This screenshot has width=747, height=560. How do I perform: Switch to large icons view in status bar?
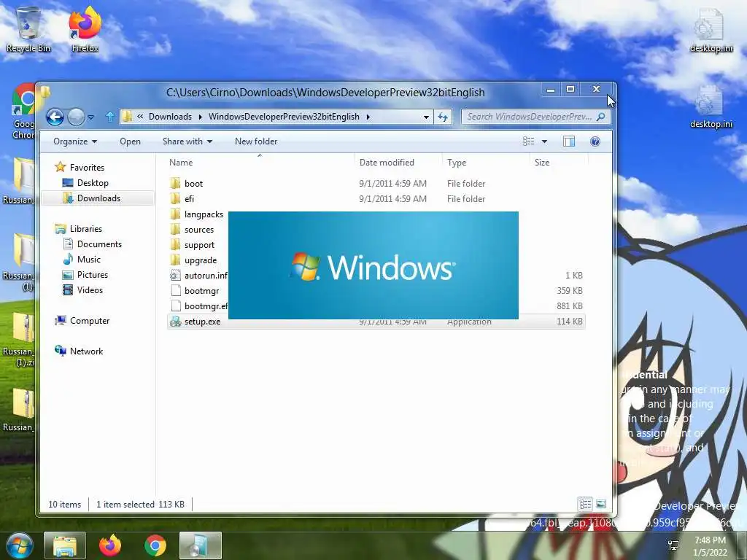[x=601, y=504]
